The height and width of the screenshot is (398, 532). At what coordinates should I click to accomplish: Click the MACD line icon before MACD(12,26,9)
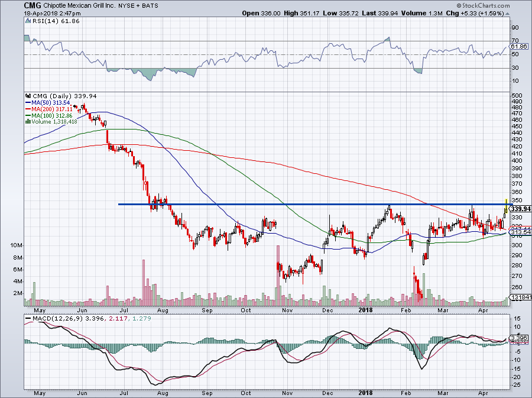pyautogui.click(x=28, y=319)
